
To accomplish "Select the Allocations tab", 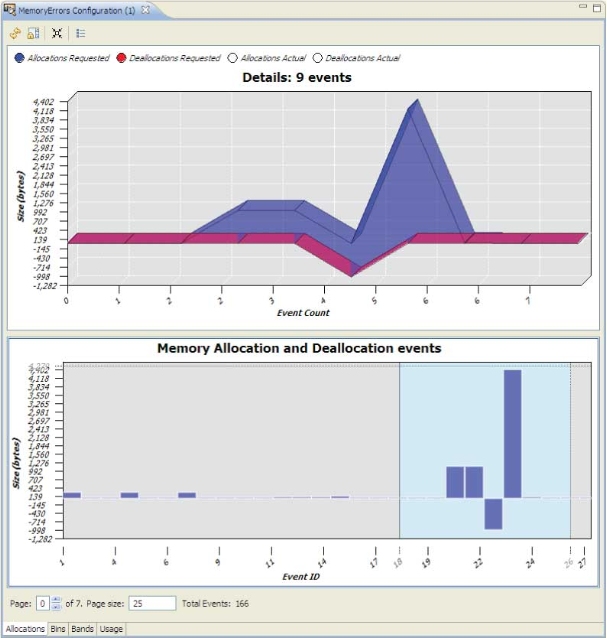I will coord(25,629).
